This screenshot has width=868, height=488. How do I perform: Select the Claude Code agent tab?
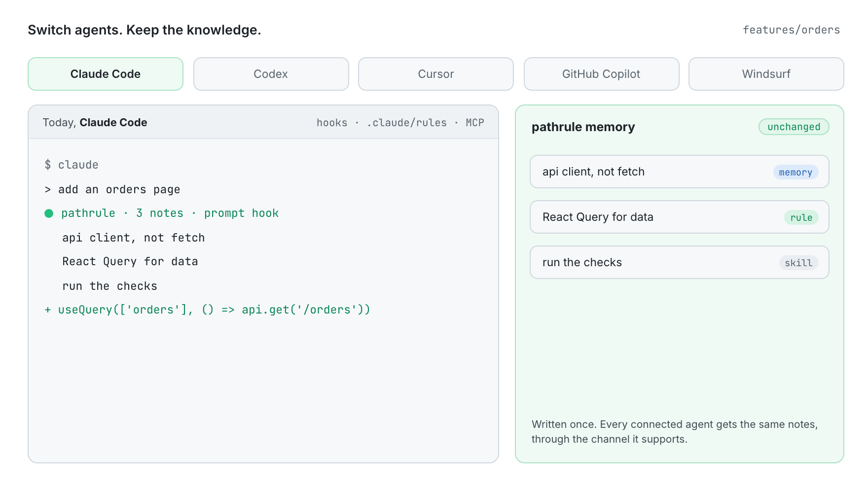coord(106,74)
